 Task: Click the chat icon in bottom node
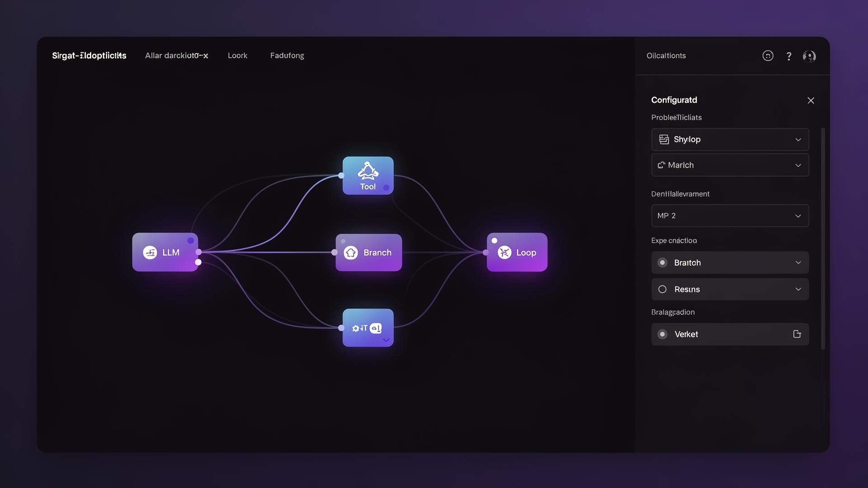(376, 328)
